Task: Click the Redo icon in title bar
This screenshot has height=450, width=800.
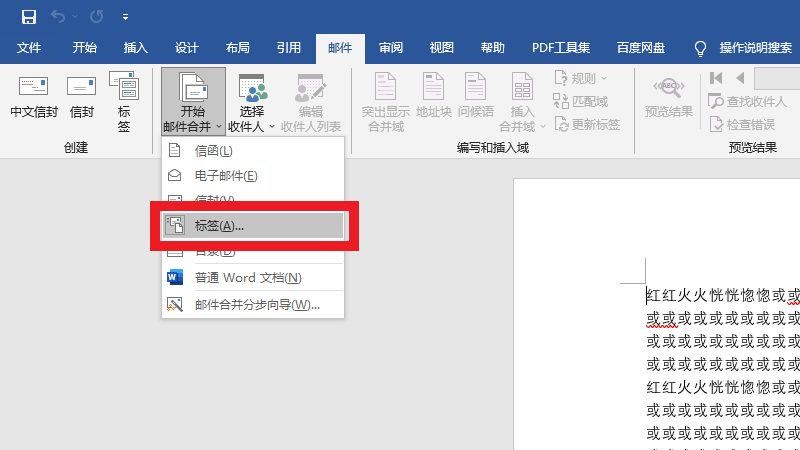Action: point(96,17)
